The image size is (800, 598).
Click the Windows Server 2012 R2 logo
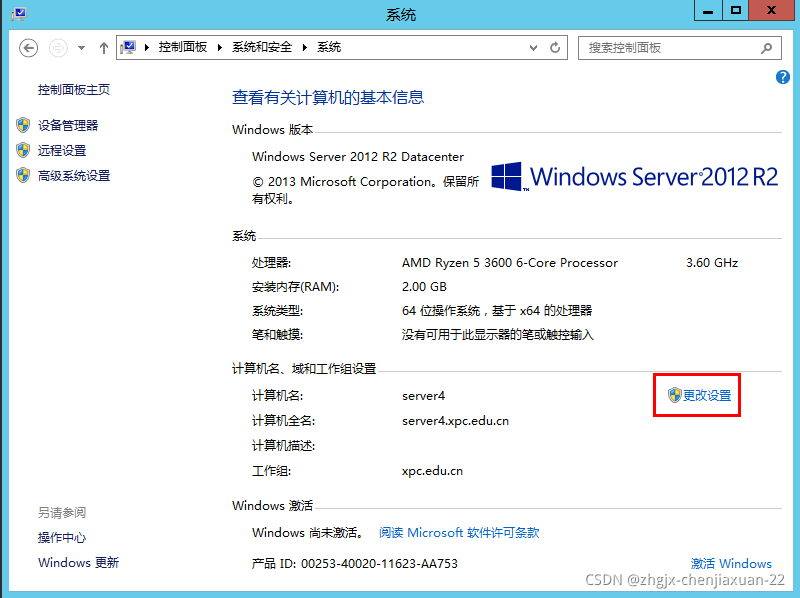tap(634, 177)
